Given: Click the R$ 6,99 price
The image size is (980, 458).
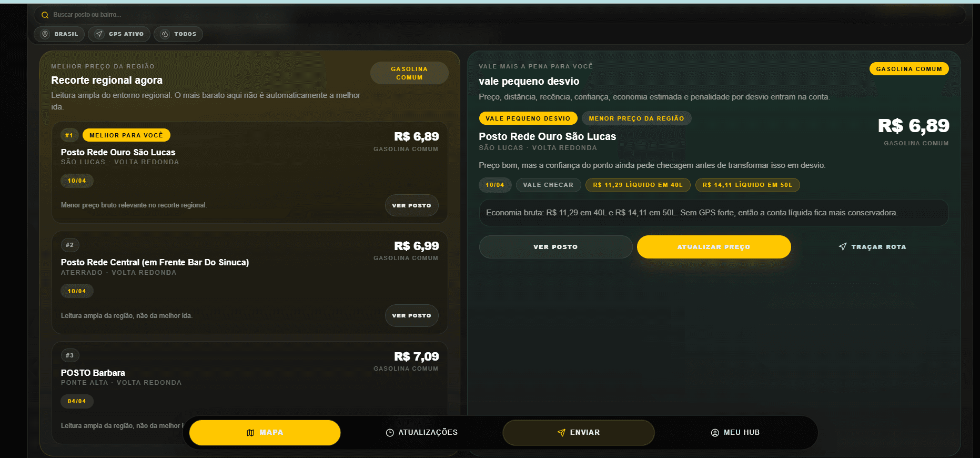Looking at the screenshot, I should 416,246.
